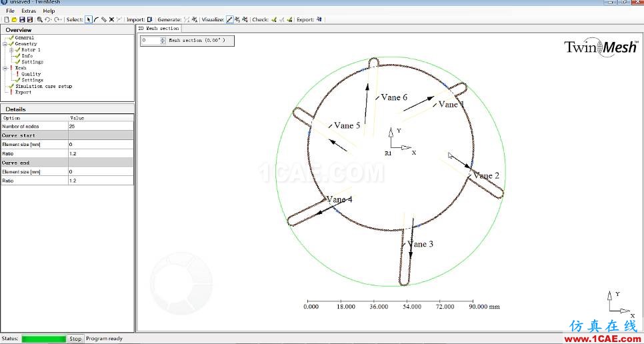Click the Curve start section header
Screen dimensions: 644x344
(x=67, y=135)
